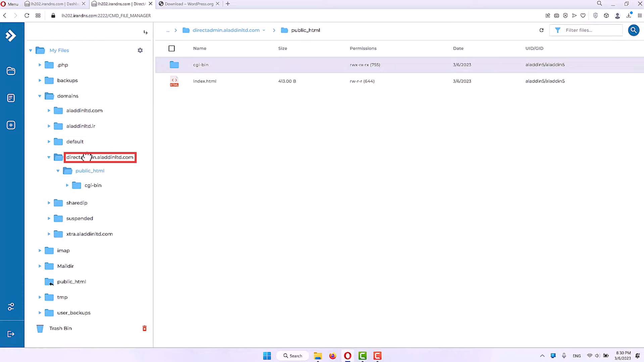Sort files by Name column

click(x=200, y=48)
